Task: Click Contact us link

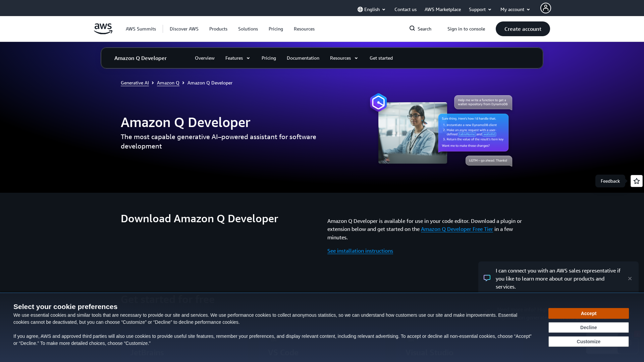Action: click(x=406, y=9)
